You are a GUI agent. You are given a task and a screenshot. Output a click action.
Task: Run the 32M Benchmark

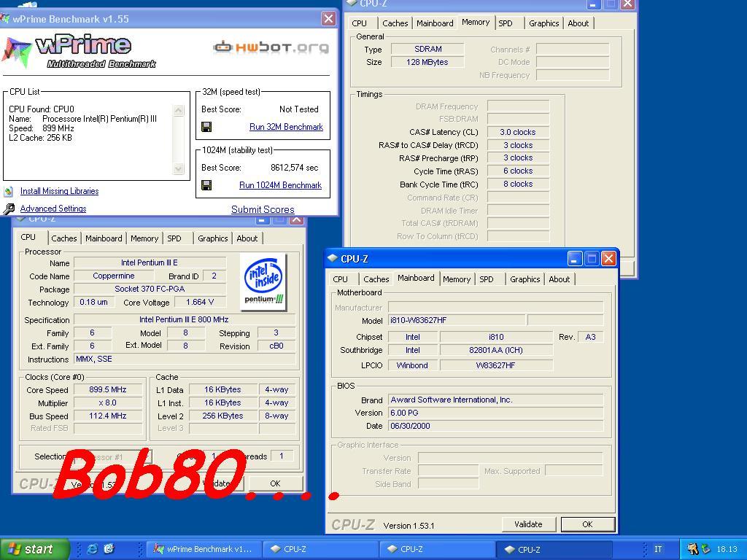click(x=286, y=127)
